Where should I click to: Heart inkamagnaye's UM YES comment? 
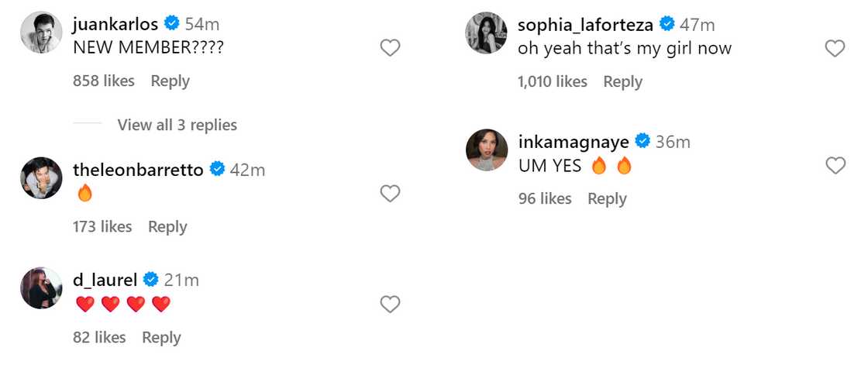835,165
